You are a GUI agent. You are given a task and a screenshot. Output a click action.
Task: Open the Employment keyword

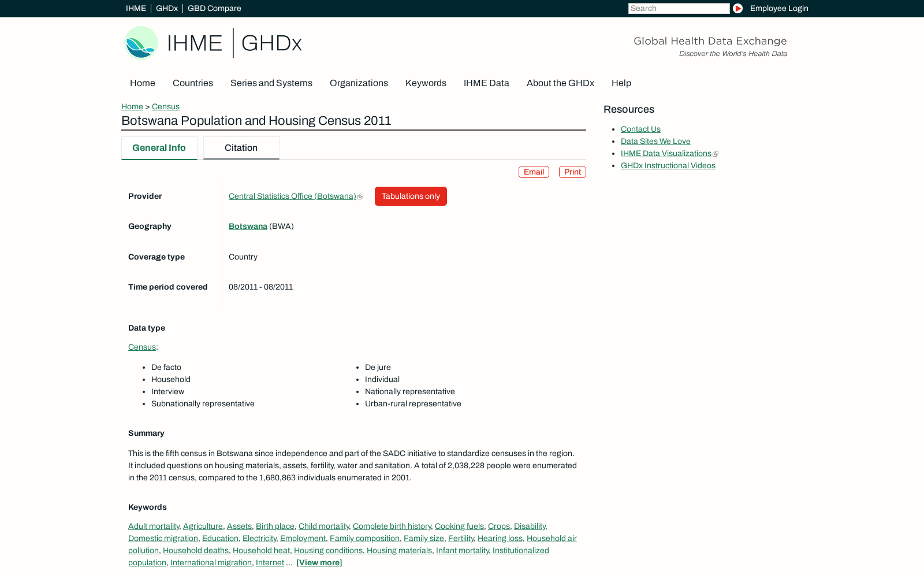[x=303, y=539]
